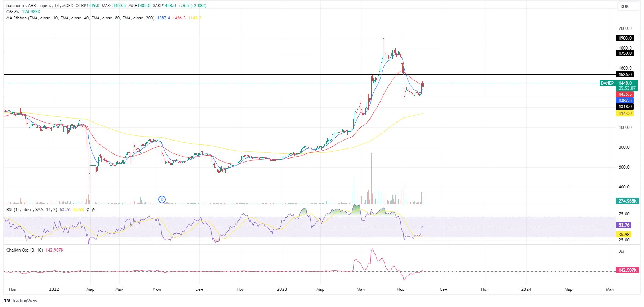Click the blue dividend D marker
Screen dimensions: 644x307
tap(162, 199)
